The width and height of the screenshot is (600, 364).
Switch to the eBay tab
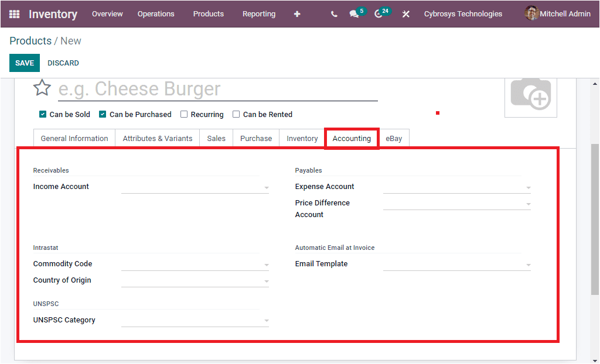click(x=394, y=138)
